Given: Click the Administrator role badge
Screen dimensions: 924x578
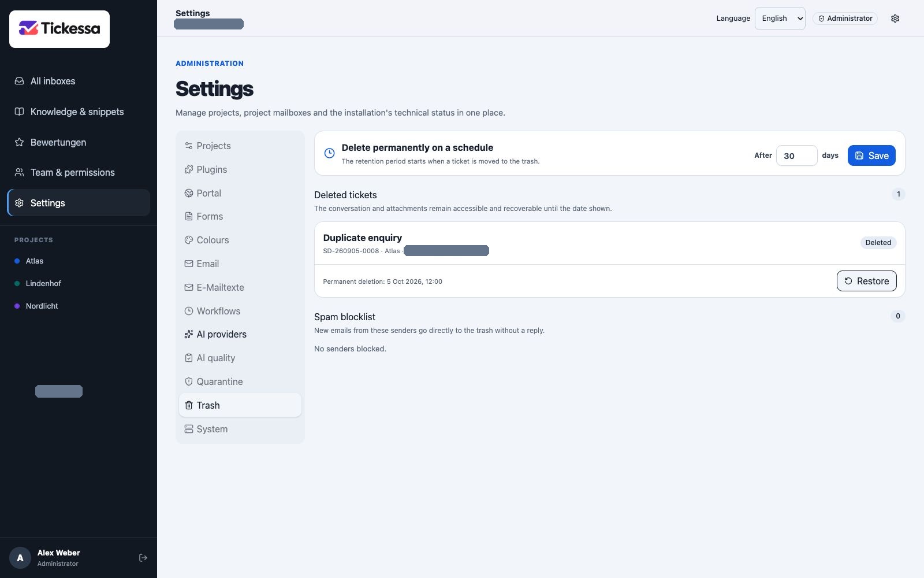Looking at the screenshot, I should [x=845, y=18].
